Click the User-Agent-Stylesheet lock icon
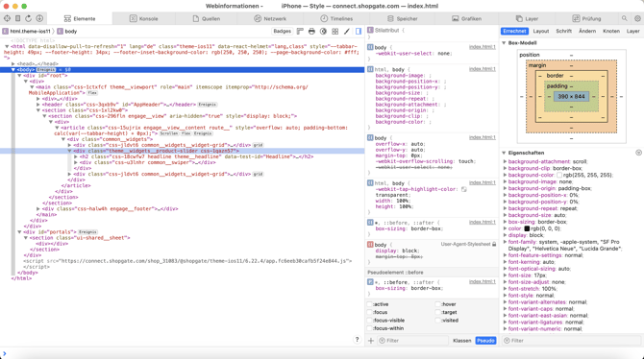644x359 pixels. (494, 244)
